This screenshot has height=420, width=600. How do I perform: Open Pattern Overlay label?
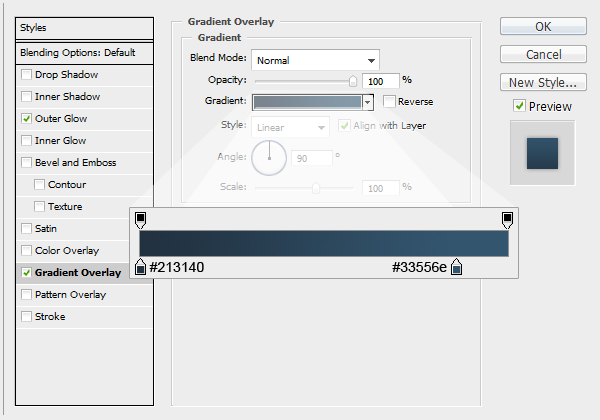(70, 295)
